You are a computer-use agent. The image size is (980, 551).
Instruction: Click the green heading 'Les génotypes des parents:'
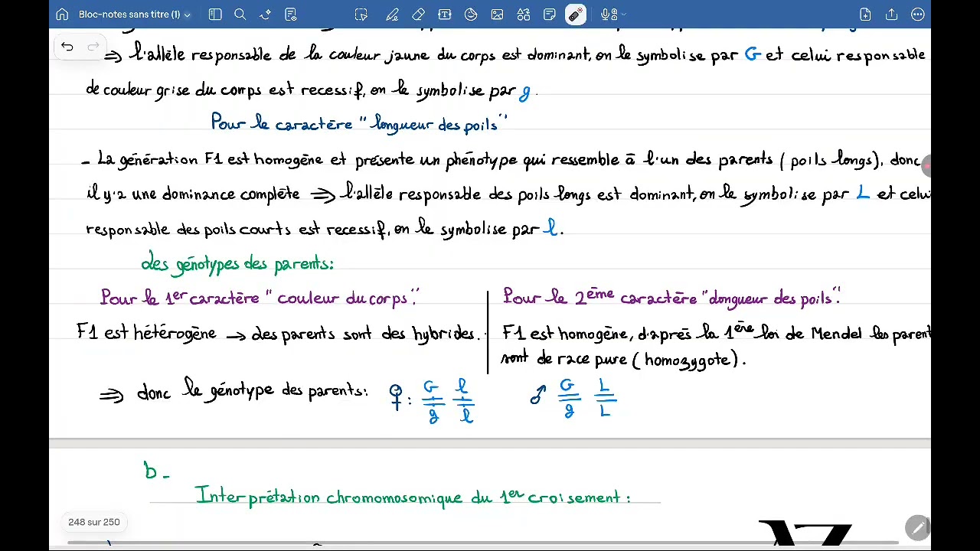[237, 264]
